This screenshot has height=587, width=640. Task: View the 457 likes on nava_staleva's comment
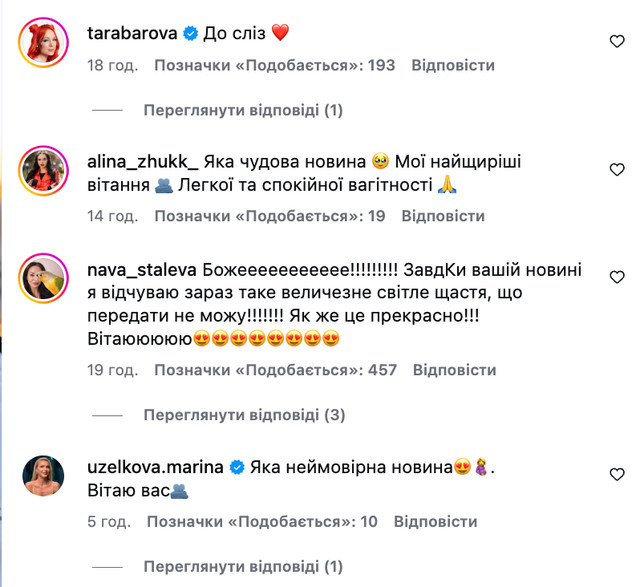275,370
